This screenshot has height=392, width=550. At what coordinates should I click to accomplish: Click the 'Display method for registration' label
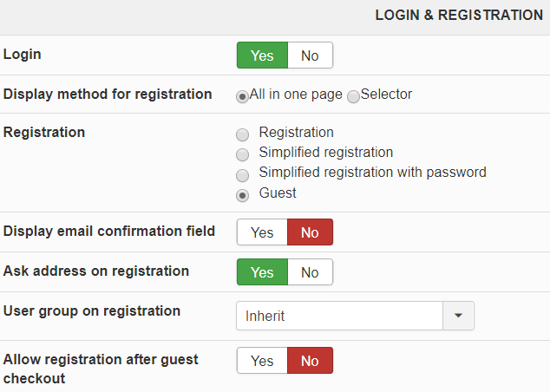click(108, 94)
